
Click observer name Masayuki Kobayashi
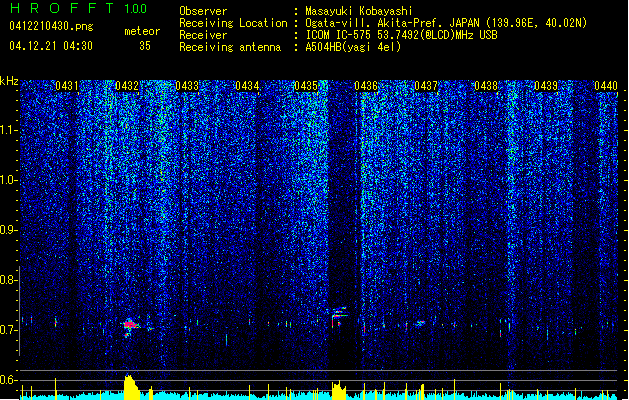click(x=359, y=11)
